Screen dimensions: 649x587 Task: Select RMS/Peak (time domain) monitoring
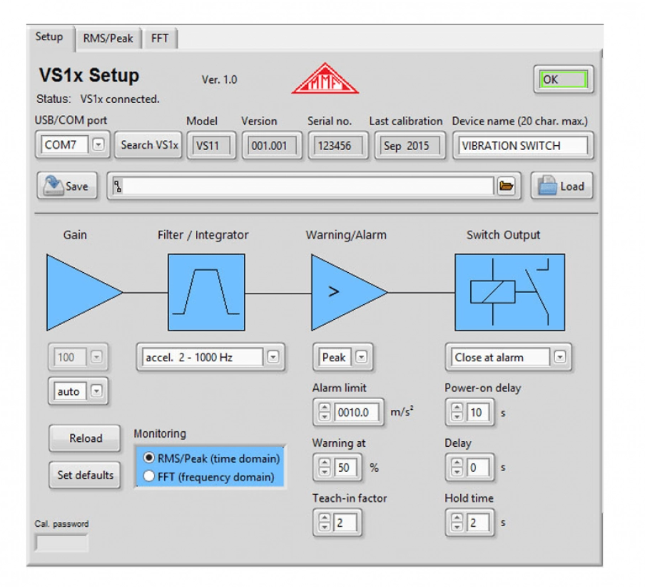pyautogui.click(x=212, y=458)
